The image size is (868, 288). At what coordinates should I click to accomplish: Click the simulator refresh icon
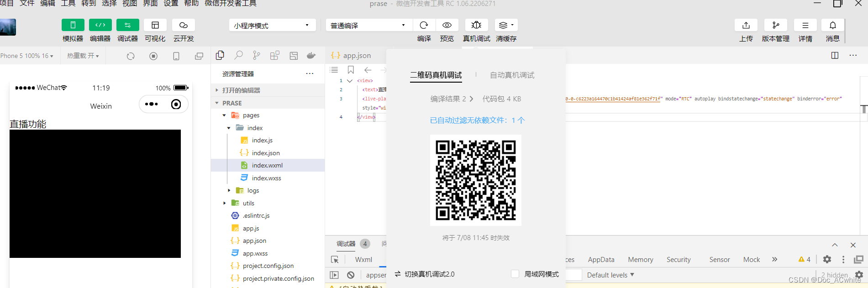coord(131,56)
